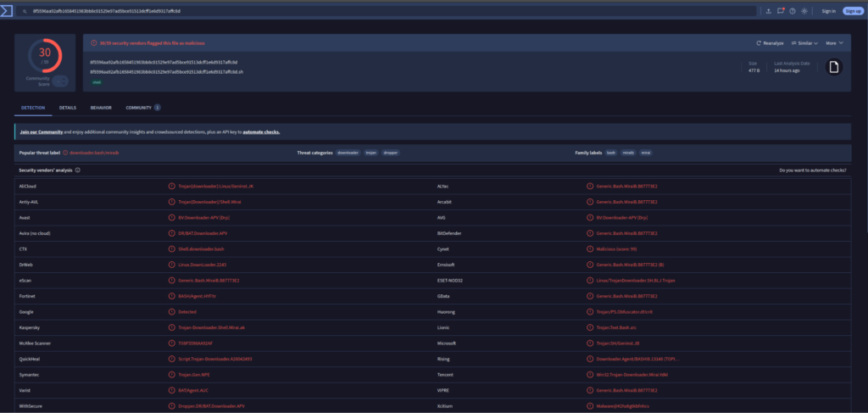Click the alert icon on BitDefender row

(590, 233)
